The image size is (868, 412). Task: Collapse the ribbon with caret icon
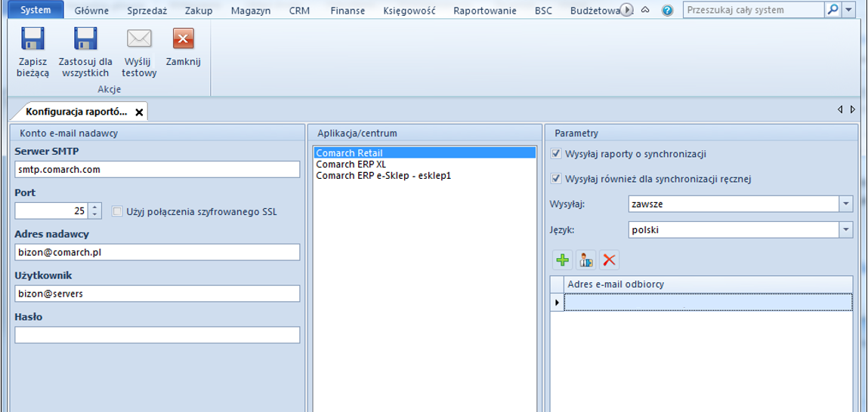click(645, 10)
